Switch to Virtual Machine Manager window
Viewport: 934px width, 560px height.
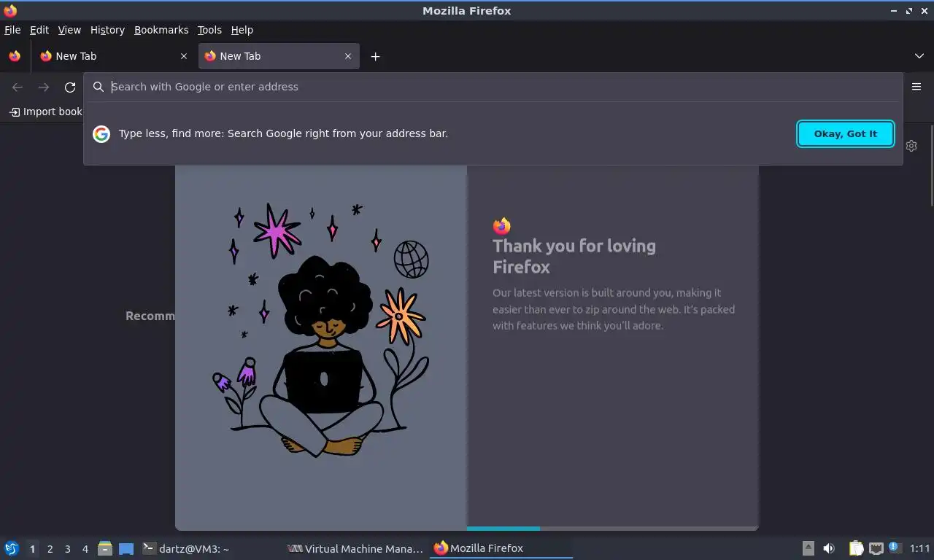point(355,548)
